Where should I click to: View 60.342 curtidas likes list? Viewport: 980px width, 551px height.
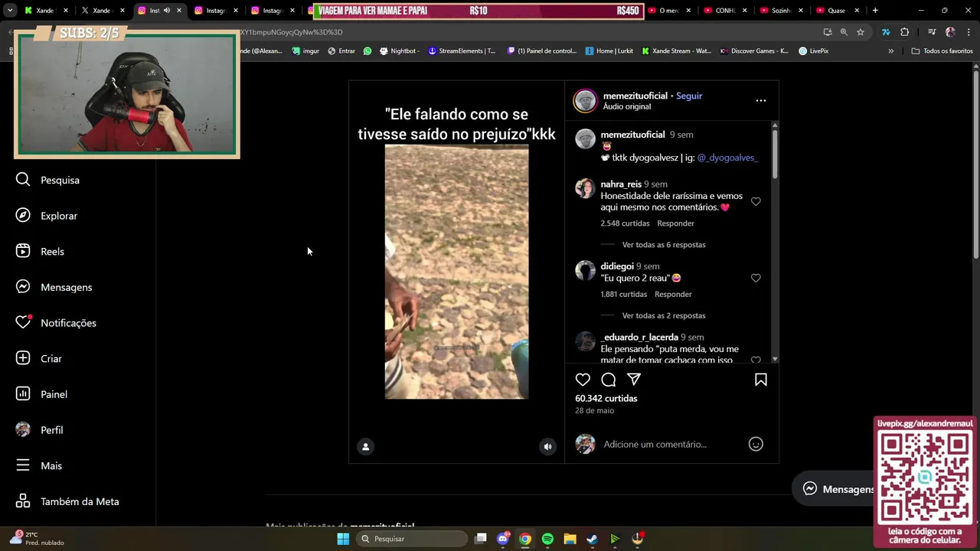(606, 398)
